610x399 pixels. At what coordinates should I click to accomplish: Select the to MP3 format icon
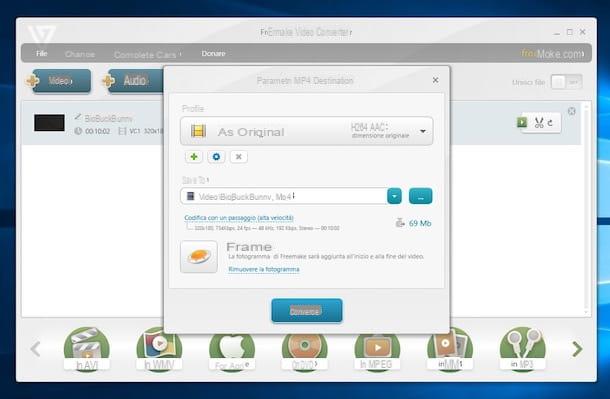522,349
